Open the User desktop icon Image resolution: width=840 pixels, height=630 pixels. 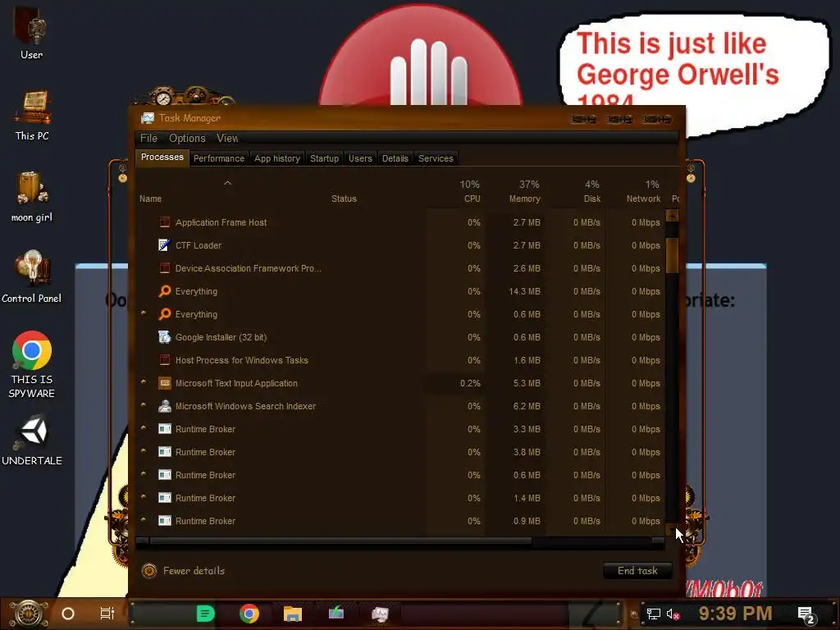click(x=31, y=33)
